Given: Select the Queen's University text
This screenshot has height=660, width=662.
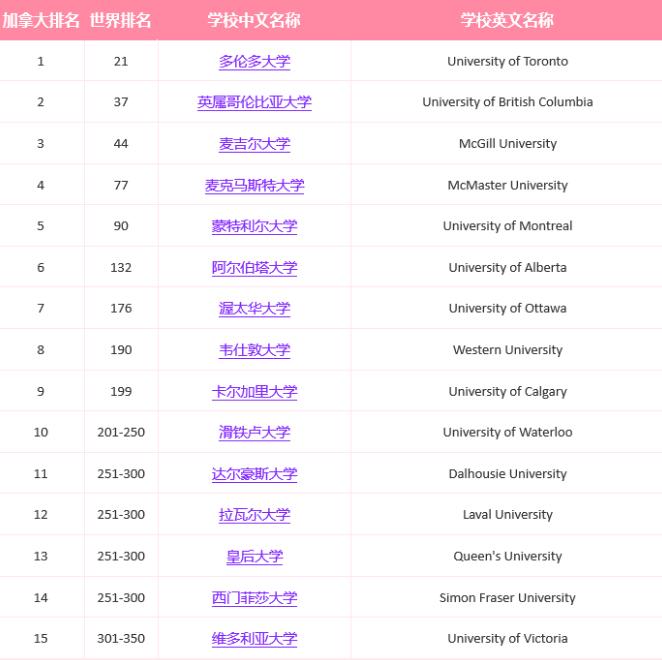Looking at the screenshot, I should (507, 556).
